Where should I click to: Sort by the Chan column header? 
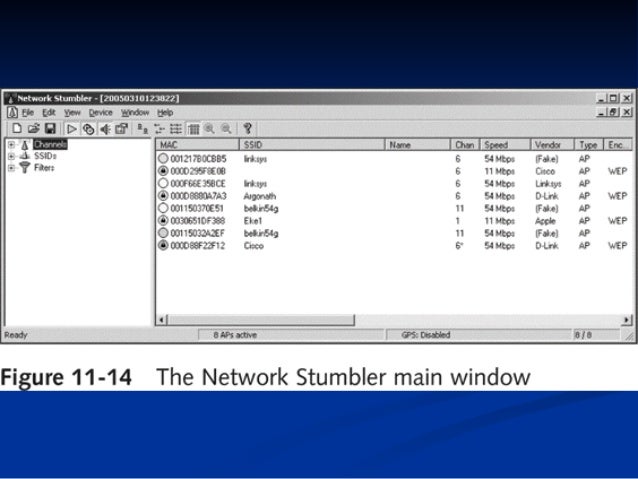[x=465, y=145]
